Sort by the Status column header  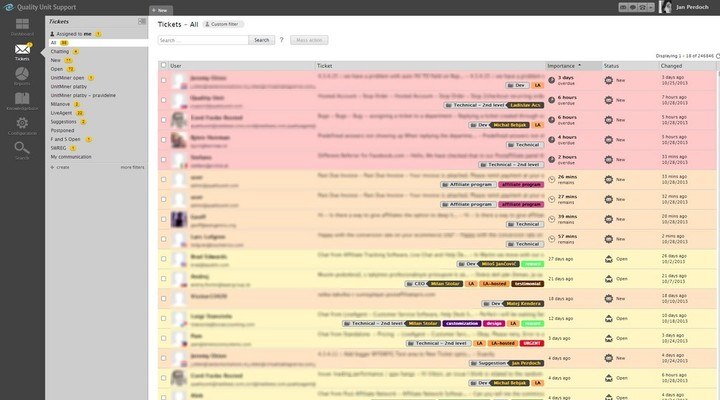point(630,66)
